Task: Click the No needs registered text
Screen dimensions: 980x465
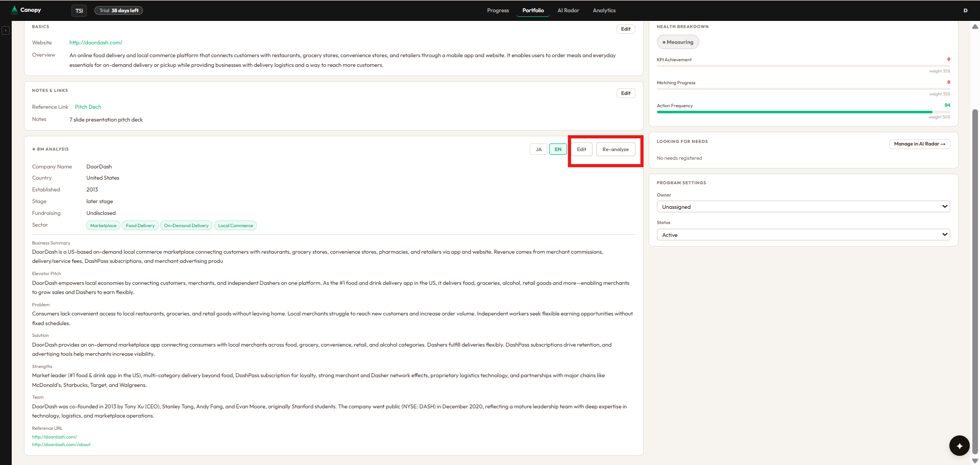Action: (x=679, y=158)
